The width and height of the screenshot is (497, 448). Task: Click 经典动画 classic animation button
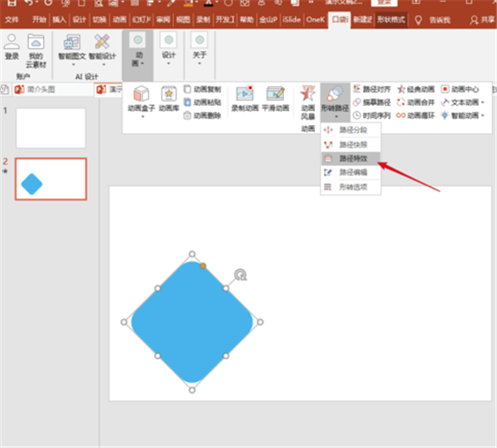[416, 89]
